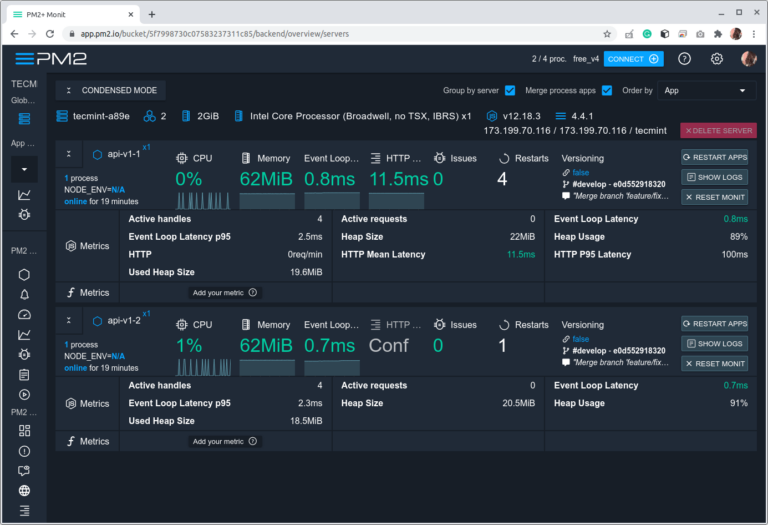Screen dimensions: 768x525
Task: Toggle the Group by server checkbox
Action: pyautogui.click(x=510, y=91)
